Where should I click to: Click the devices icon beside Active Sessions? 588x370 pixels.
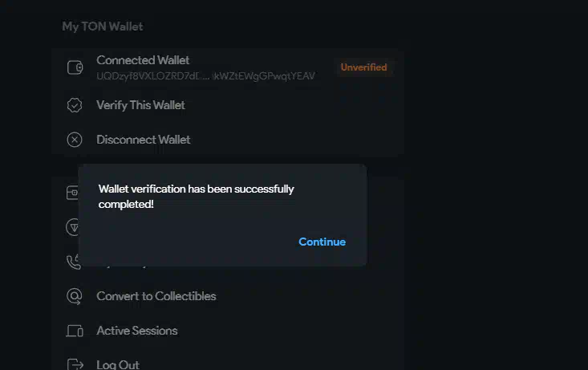pos(75,331)
